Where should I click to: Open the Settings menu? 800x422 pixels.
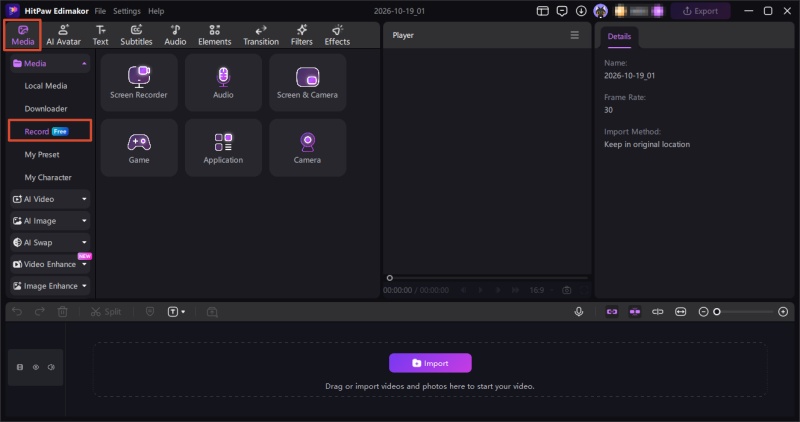click(x=127, y=11)
